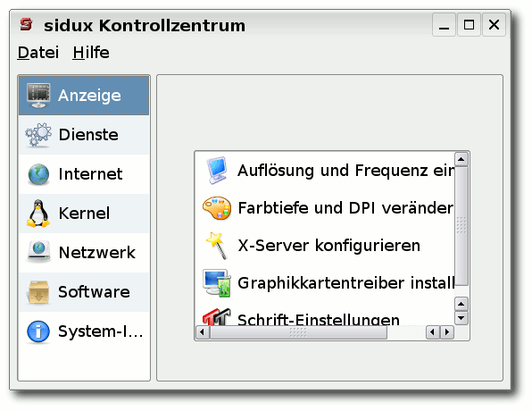Open the Netzwerk drive icon
This screenshot has width=532, height=411.
click(38, 252)
